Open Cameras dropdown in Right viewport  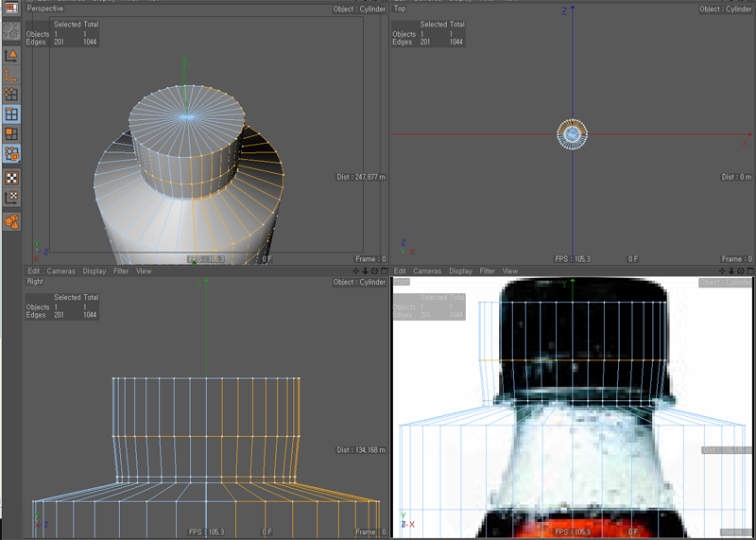[60, 271]
